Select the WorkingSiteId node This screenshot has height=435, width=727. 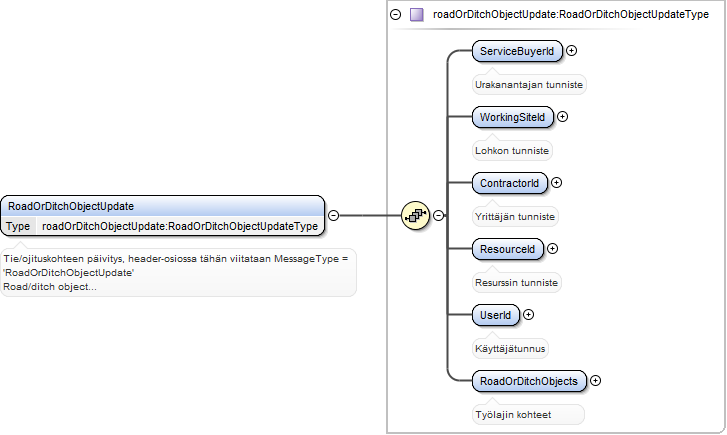pos(512,117)
